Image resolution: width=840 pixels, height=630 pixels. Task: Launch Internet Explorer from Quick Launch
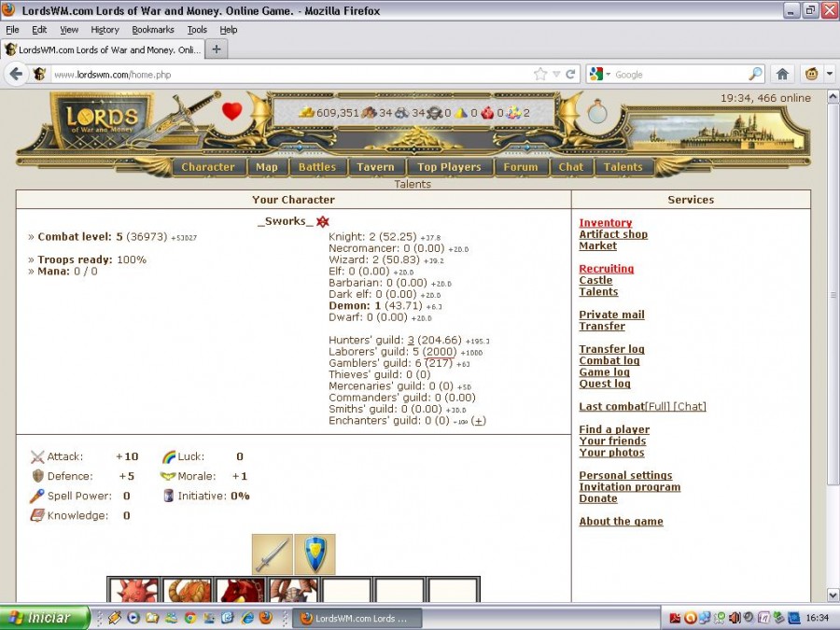247,618
